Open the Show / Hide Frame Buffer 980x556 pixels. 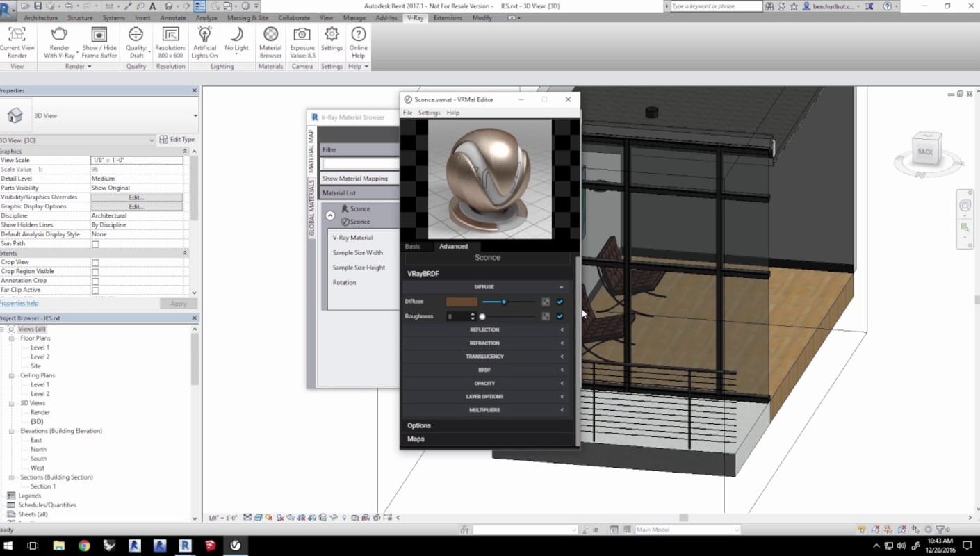tap(99, 35)
